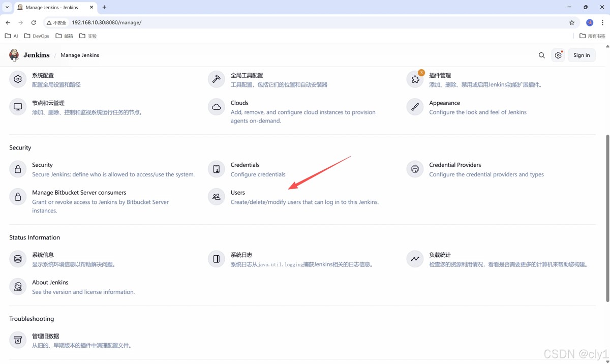The width and height of the screenshot is (610, 364).
Task: Open the Clouds cloud icon
Action: tap(217, 107)
